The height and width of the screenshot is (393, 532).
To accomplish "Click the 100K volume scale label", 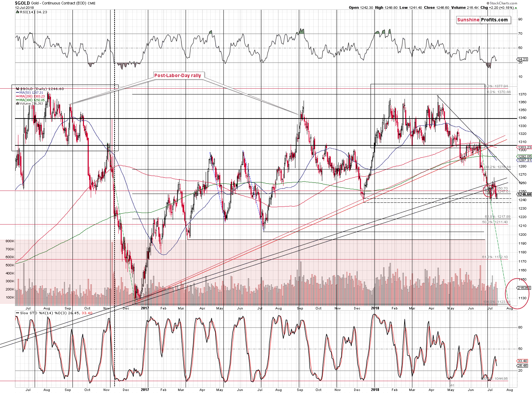I will (x=10, y=297).
